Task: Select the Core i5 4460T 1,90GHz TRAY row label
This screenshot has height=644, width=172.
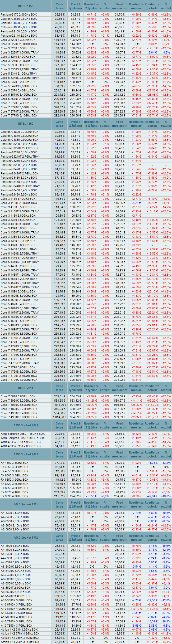Action: coord(20,275)
